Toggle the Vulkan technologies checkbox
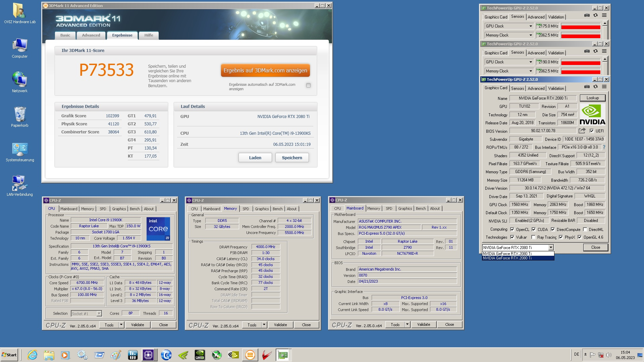644x362 pixels. pyautogui.click(x=512, y=237)
